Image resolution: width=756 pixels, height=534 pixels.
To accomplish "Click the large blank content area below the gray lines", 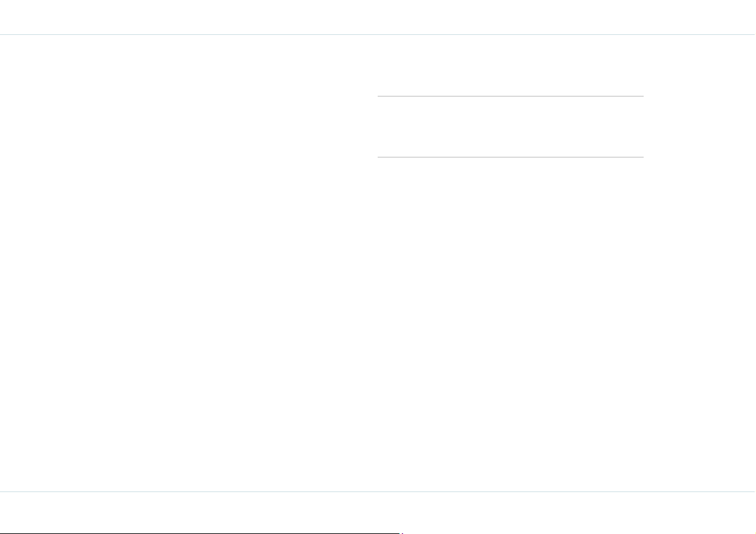I will 378,324.
